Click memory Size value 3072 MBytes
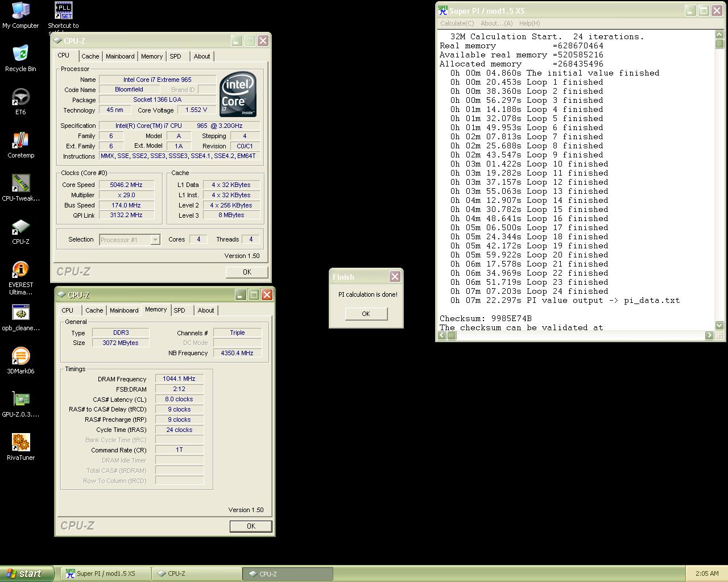 click(121, 343)
